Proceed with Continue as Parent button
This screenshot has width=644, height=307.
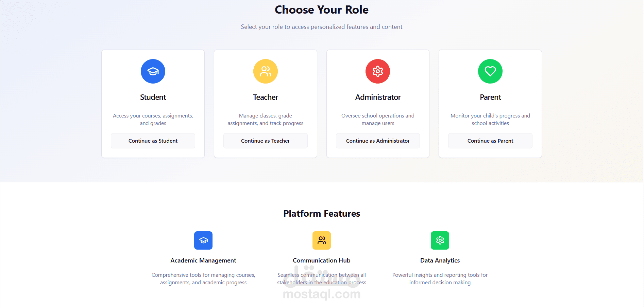(490, 141)
